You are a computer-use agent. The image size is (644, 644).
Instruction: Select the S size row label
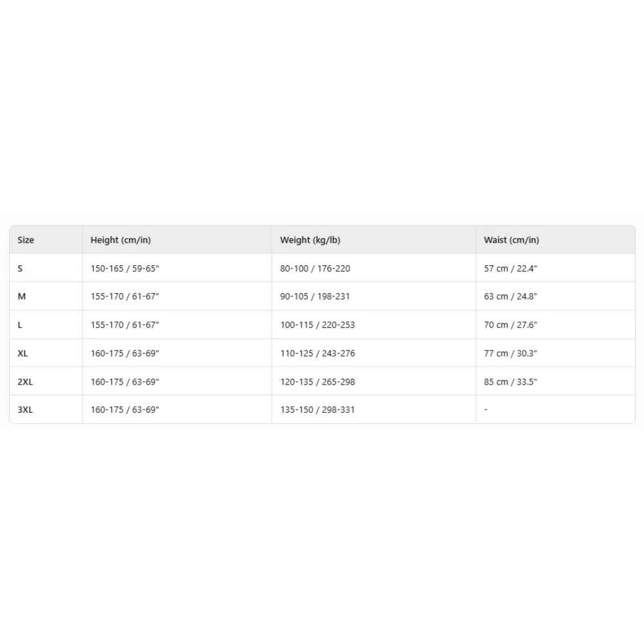[x=20, y=269]
